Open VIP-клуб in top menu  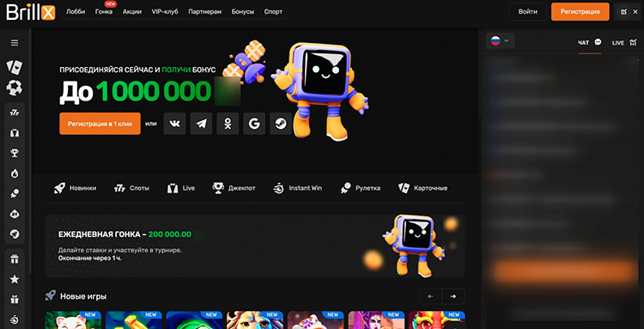pyautogui.click(x=165, y=12)
